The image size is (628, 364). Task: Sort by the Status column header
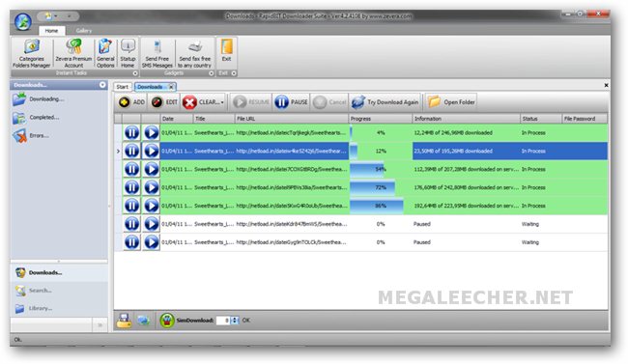click(x=540, y=119)
